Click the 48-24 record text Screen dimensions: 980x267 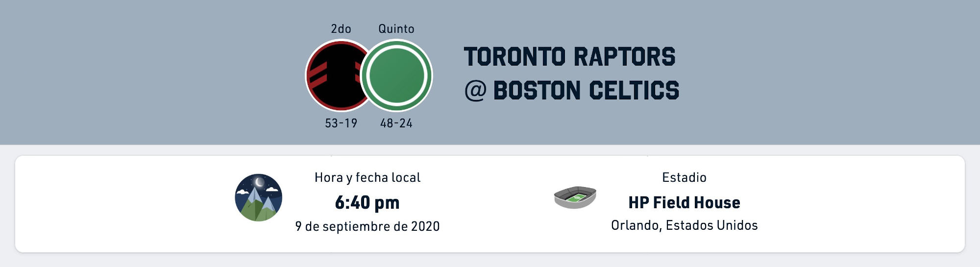[x=396, y=123]
